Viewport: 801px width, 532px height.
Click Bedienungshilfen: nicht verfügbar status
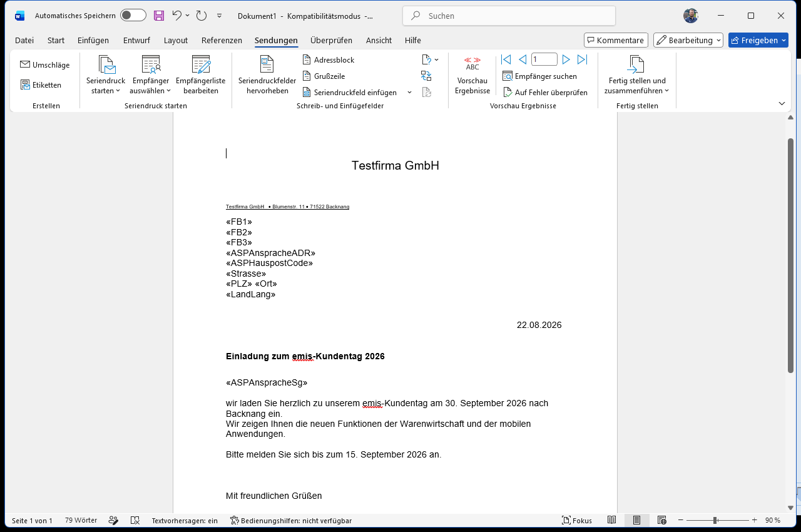291,521
